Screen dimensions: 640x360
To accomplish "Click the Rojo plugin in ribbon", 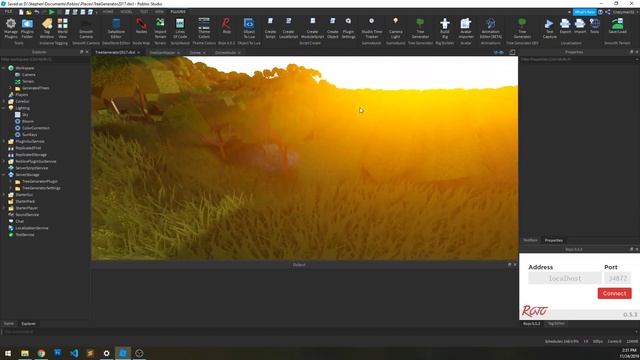I will point(227,26).
